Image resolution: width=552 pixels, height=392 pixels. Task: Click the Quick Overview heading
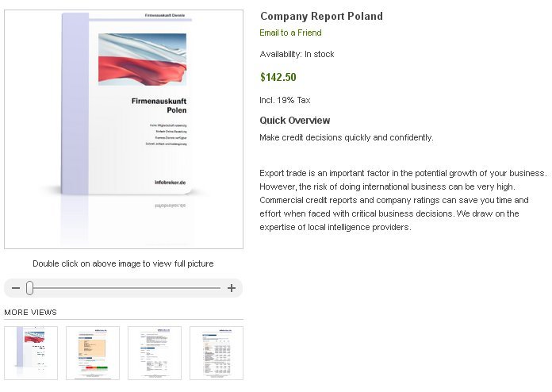pyautogui.click(x=295, y=121)
